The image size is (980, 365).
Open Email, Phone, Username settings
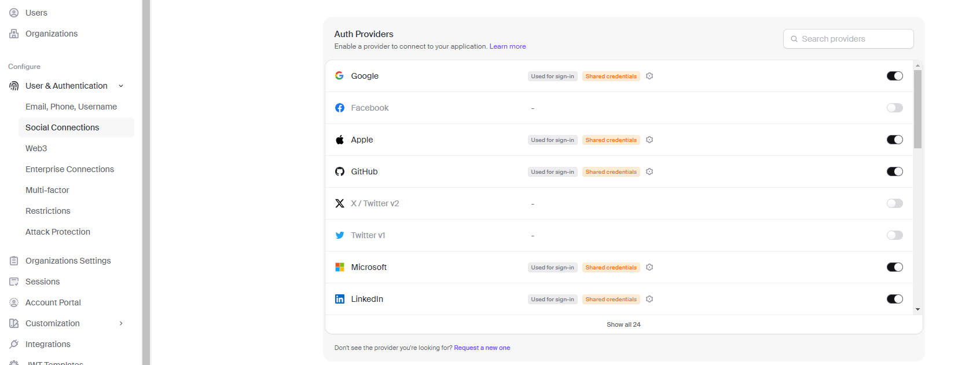click(71, 107)
